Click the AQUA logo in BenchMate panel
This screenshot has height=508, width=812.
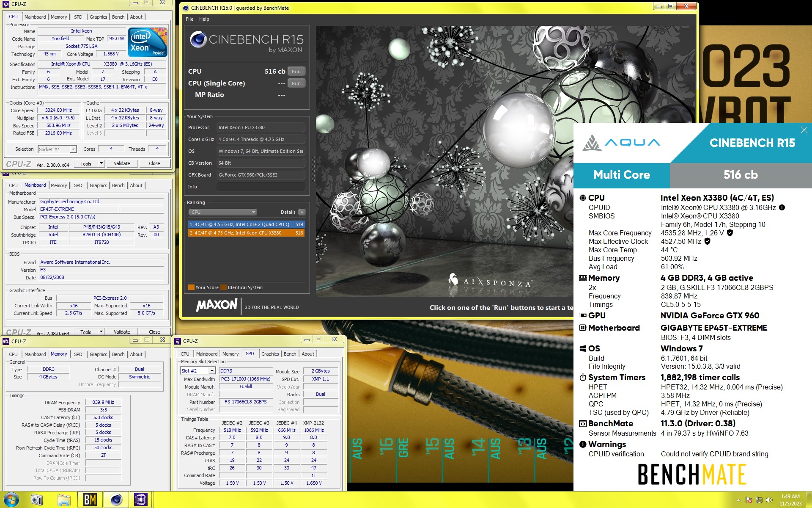(621, 143)
